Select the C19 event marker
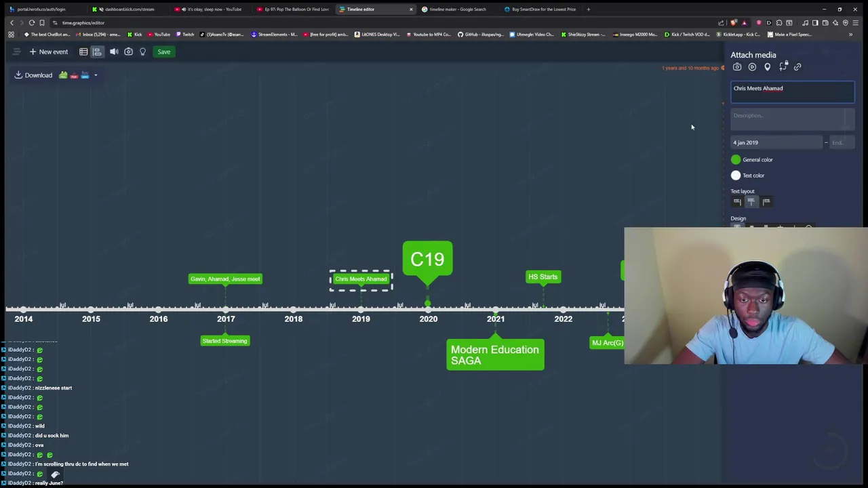 (x=427, y=258)
